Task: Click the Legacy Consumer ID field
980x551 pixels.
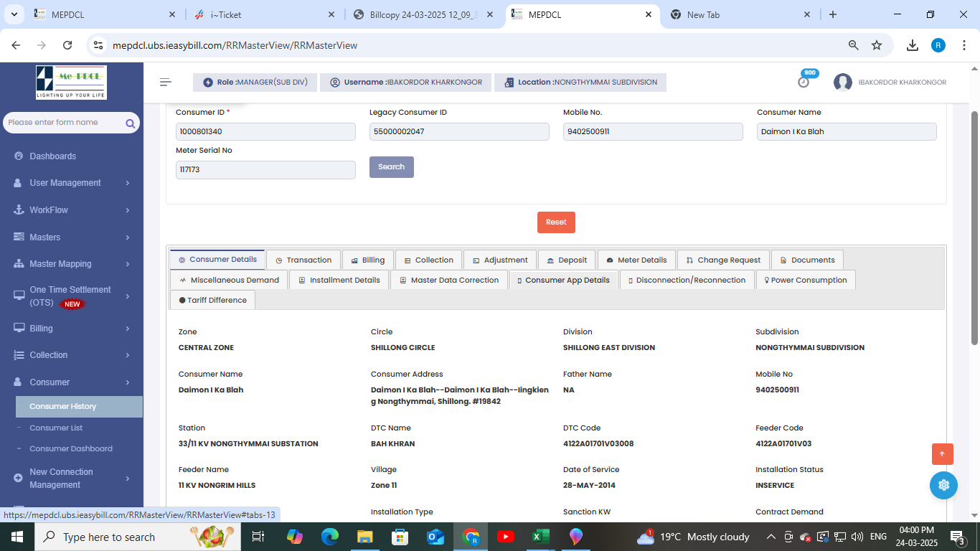Action: (x=459, y=131)
